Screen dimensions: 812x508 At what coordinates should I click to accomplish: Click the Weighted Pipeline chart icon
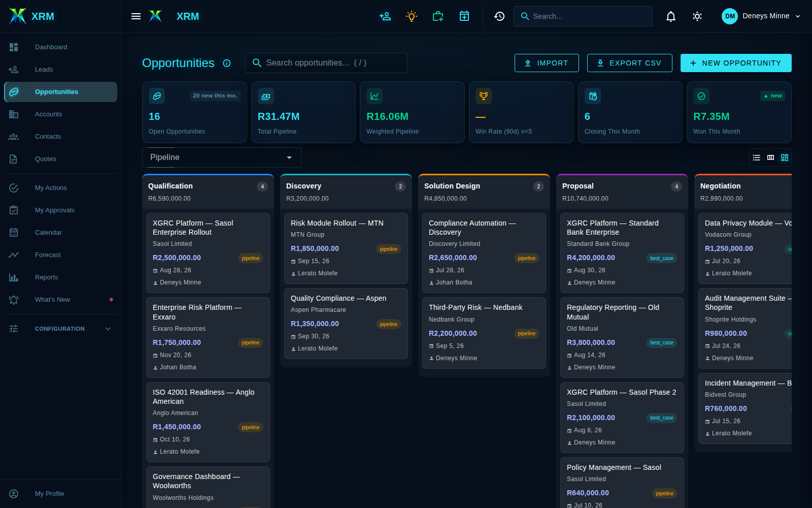pos(375,96)
